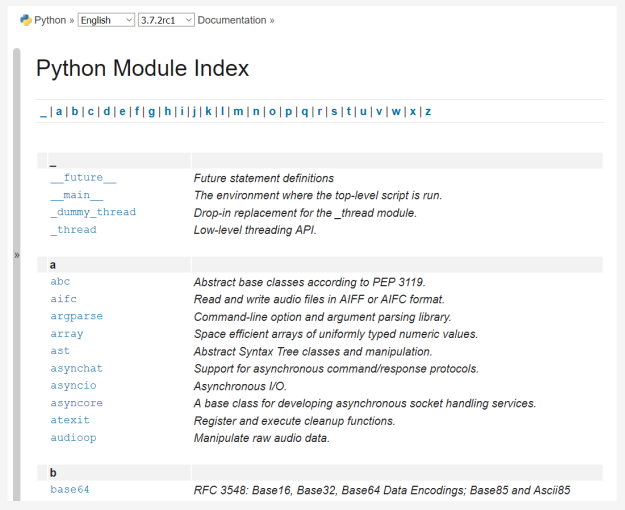Open the argparse module documentation
Image resolution: width=625 pixels, height=510 pixels.
click(76, 316)
